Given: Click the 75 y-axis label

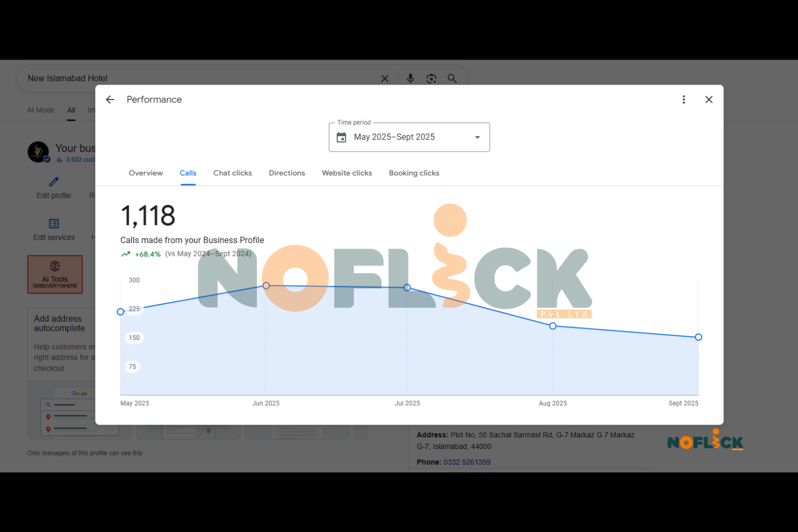Looking at the screenshot, I should tap(132, 367).
